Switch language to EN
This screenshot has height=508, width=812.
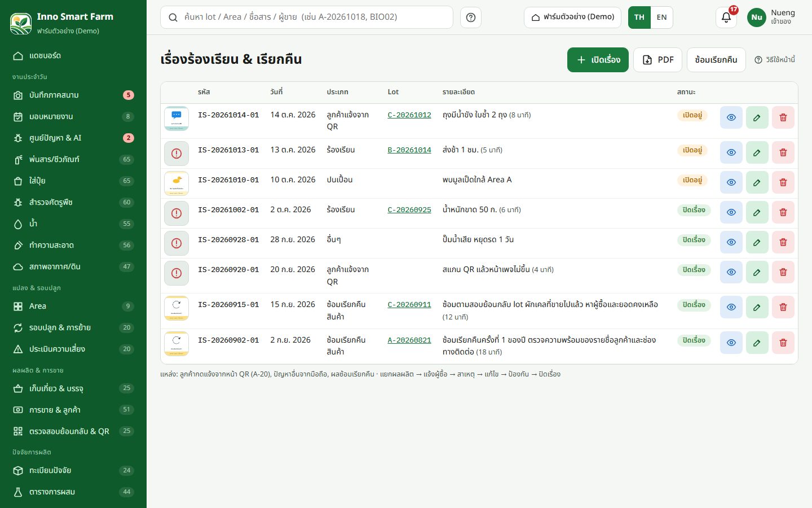661,17
